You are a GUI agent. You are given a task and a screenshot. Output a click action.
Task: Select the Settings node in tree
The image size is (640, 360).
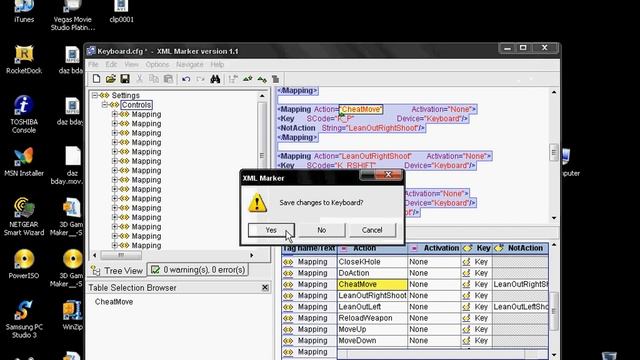click(x=125, y=95)
